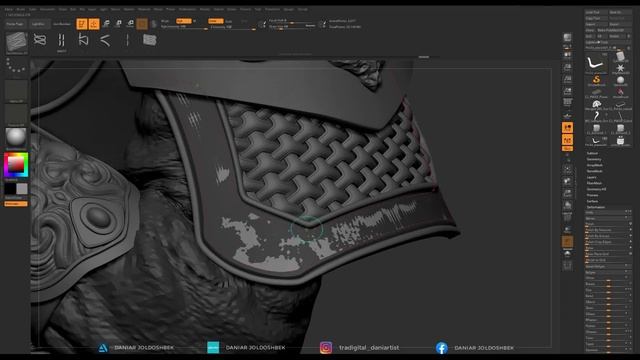This screenshot has width=640, height=360.
Task: Expand the NanoMesh subpalette
Action: click(595, 171)
